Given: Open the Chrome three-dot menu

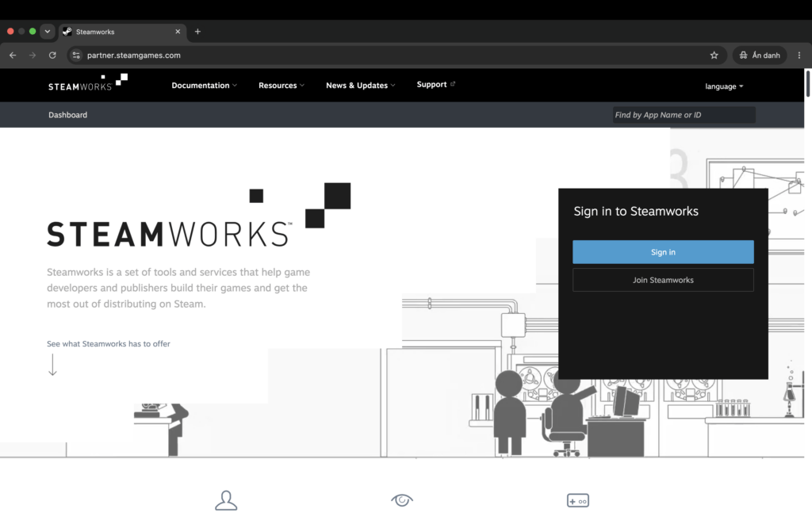Looking at the screenshot, I should (799, 55).
